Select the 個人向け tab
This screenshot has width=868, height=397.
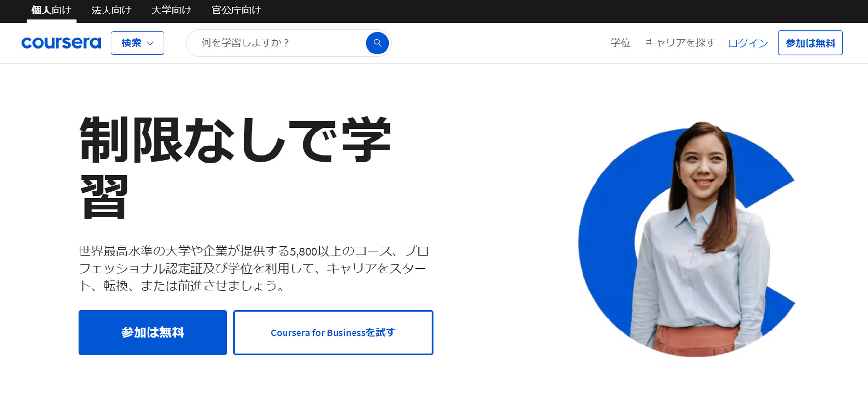[51, 11]
